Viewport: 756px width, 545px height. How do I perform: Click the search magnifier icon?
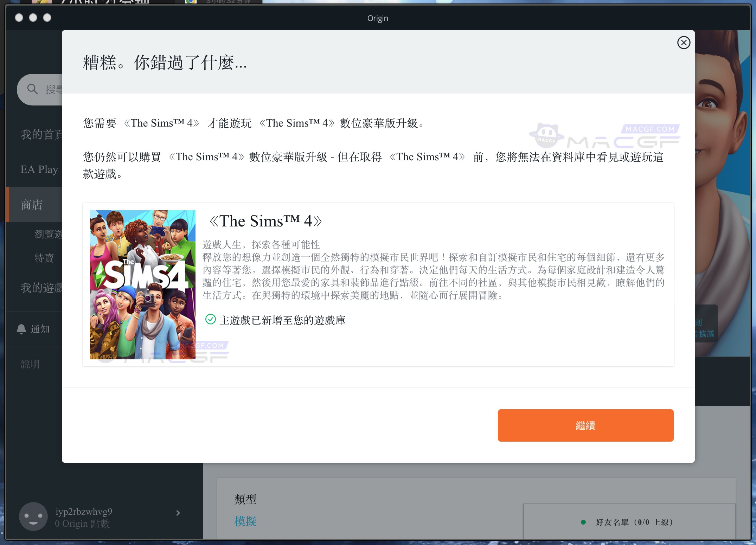tap(33, 89)
